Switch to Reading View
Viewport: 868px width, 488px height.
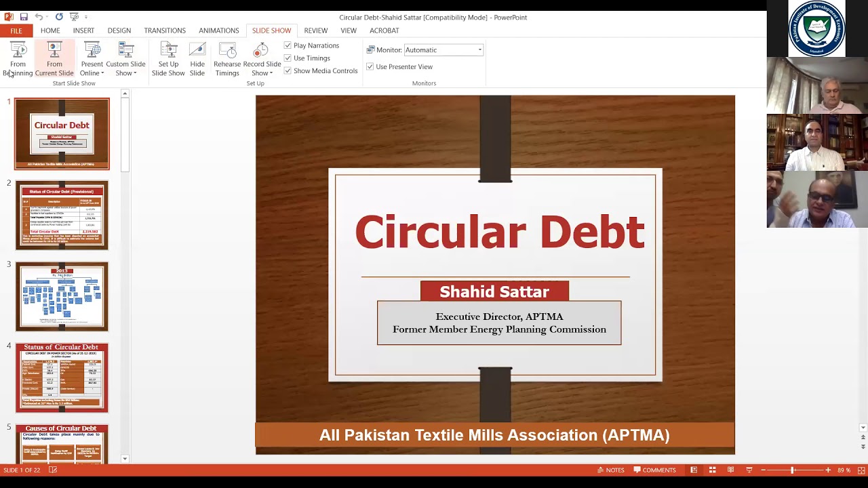[x=730, y=470]
